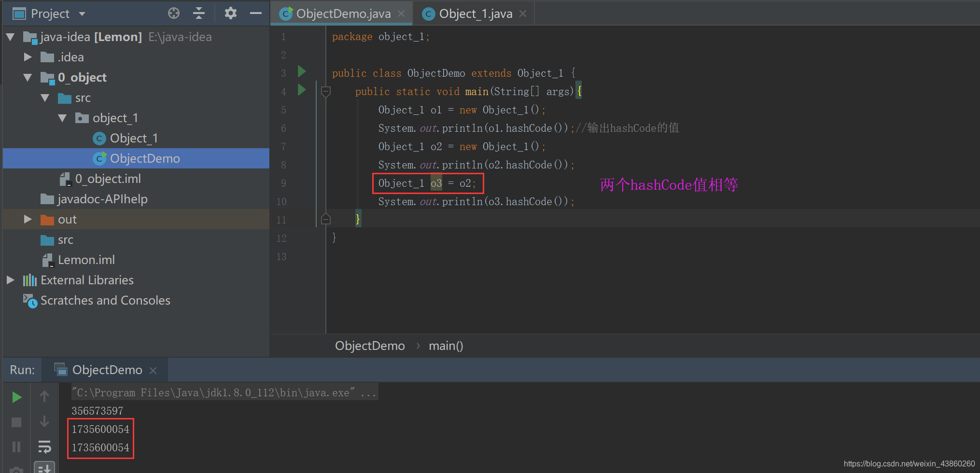Viewport: 980px width, 473px height.
Task: Click the stop process button
Action: 16,422
